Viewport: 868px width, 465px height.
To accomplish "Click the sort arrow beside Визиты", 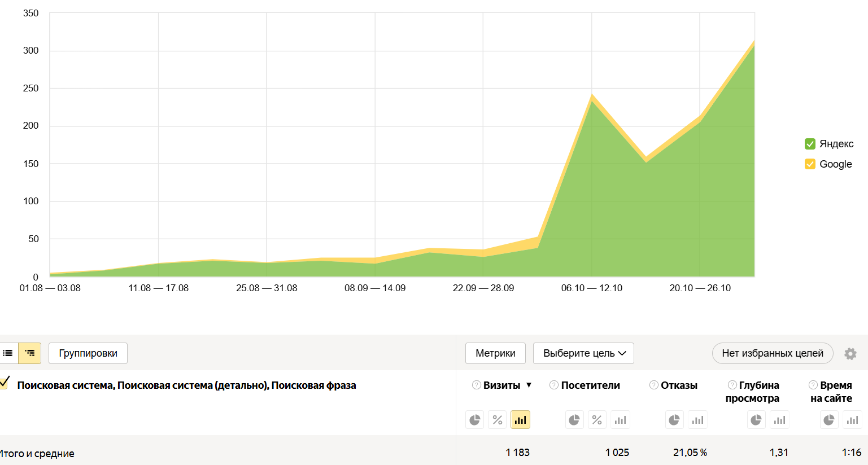I will (x=529, y=385).
